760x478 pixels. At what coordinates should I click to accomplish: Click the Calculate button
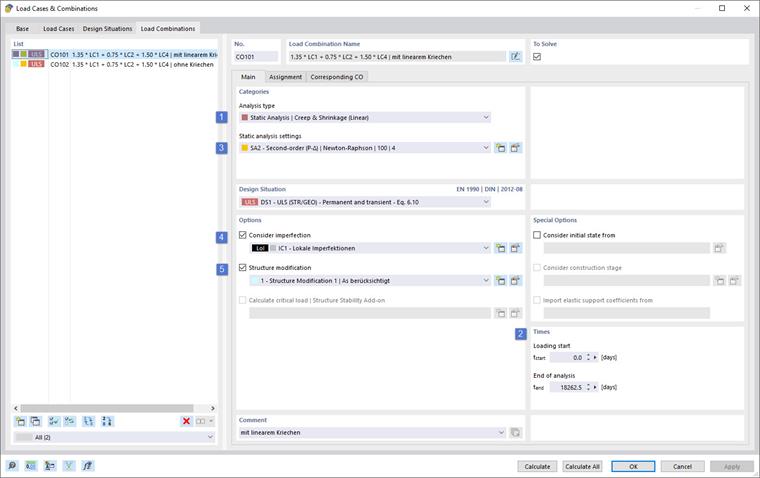tap(537, 466)
